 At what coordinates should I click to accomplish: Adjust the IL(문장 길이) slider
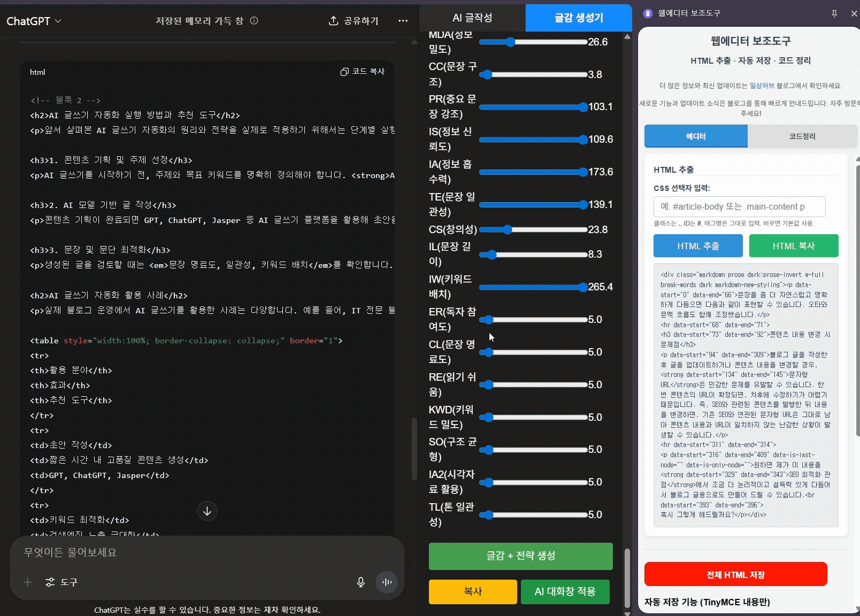tap(533, 255)
